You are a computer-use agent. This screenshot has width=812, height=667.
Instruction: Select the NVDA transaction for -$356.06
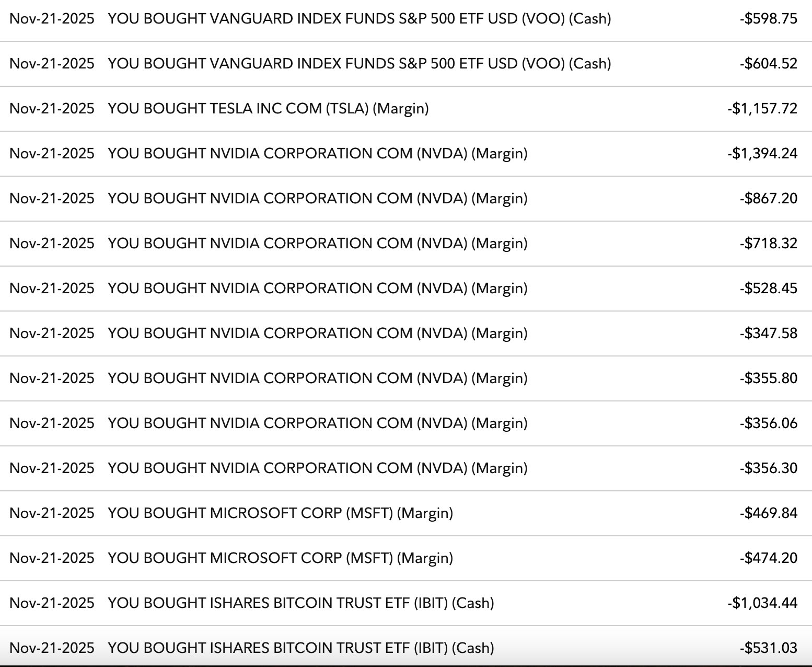click(x=317, y=423)
